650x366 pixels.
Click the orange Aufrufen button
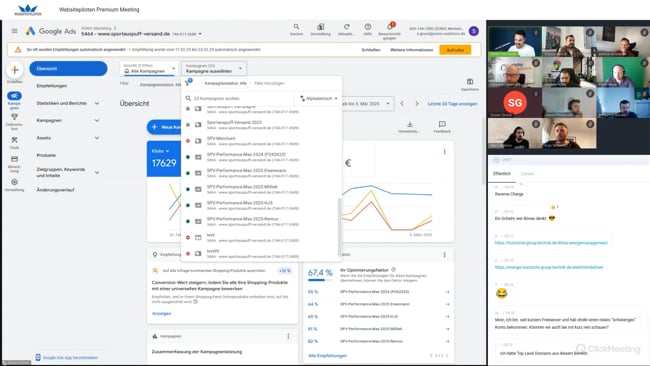[455, 50]
